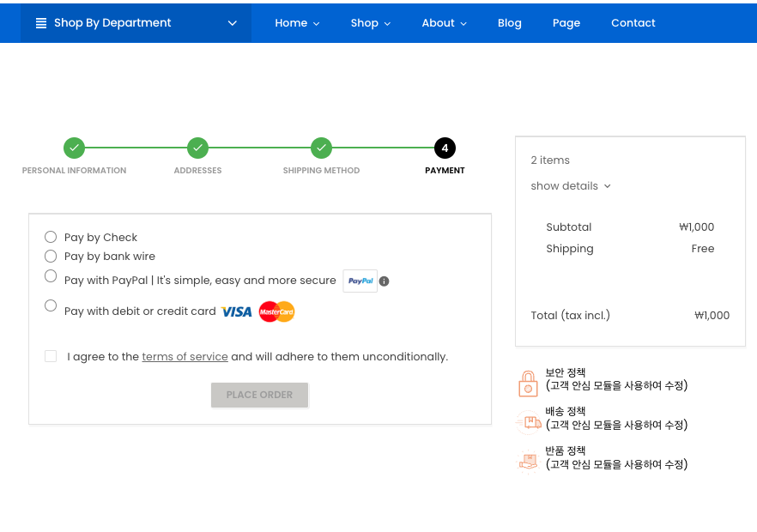
Task: Select the PAYMENT step label
Action: [445, 171]
